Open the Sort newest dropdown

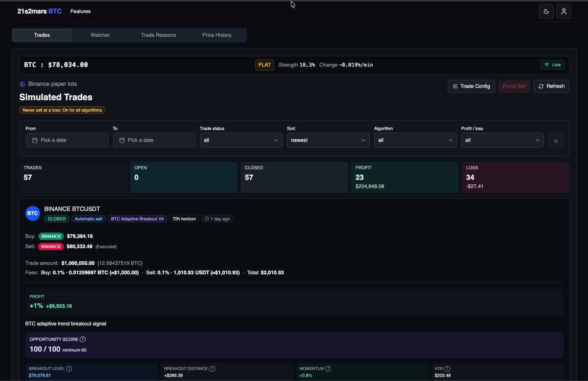[328, 140]
